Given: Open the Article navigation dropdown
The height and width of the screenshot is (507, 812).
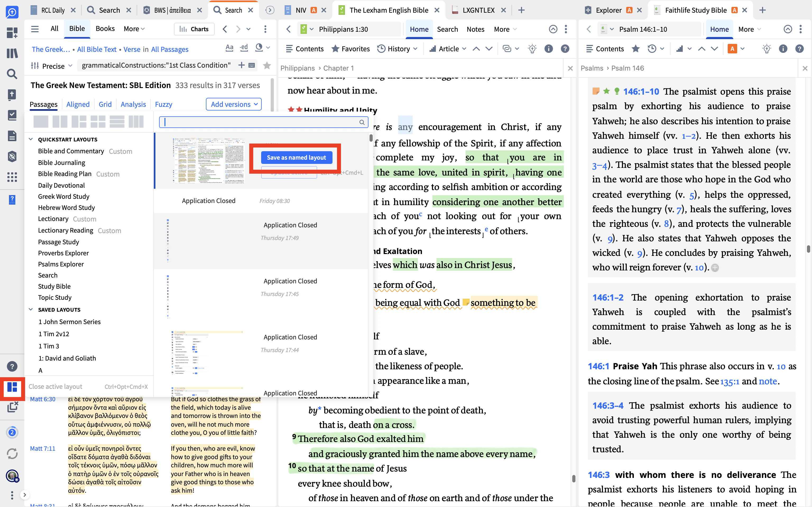Looking at the screenshot, I should coord(448,49).
